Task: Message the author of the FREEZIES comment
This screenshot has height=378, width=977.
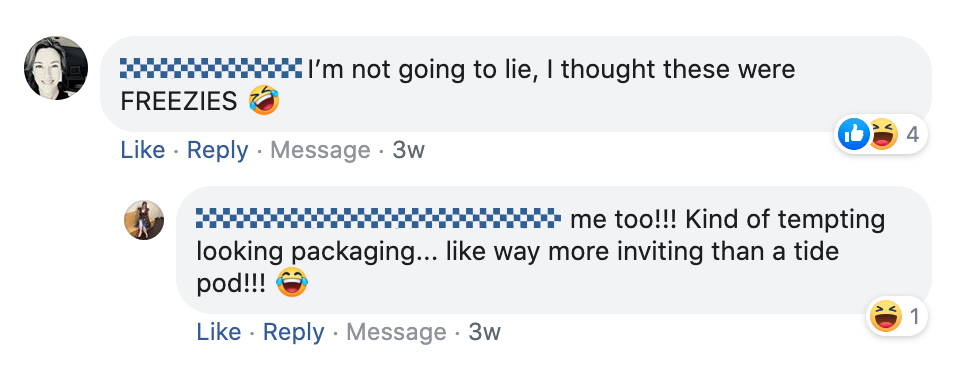Action: 320,150
